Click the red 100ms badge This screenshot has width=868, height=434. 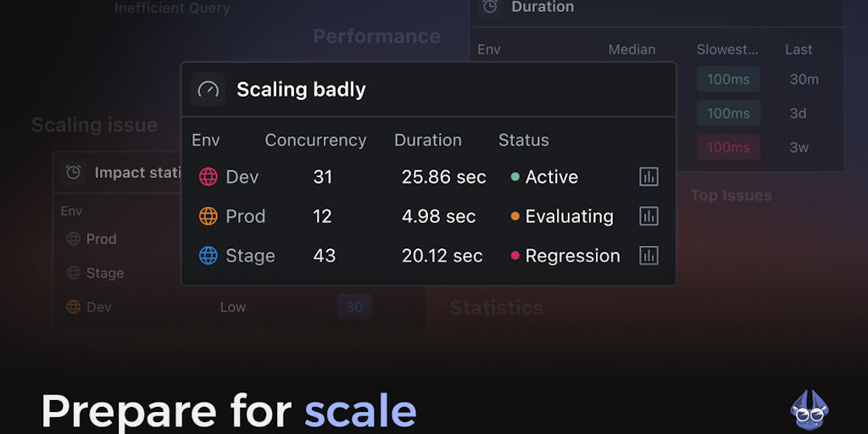pyautogui.click(x=728, y=147)
